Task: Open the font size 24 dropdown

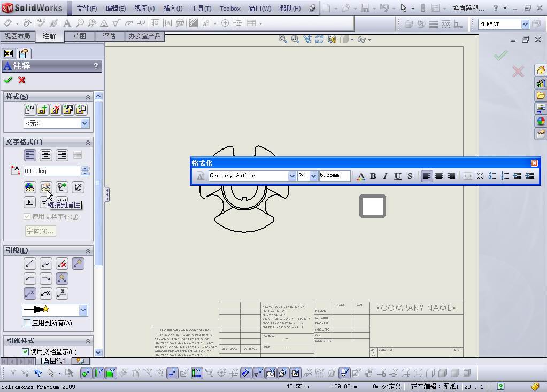Action: point(313,176)
